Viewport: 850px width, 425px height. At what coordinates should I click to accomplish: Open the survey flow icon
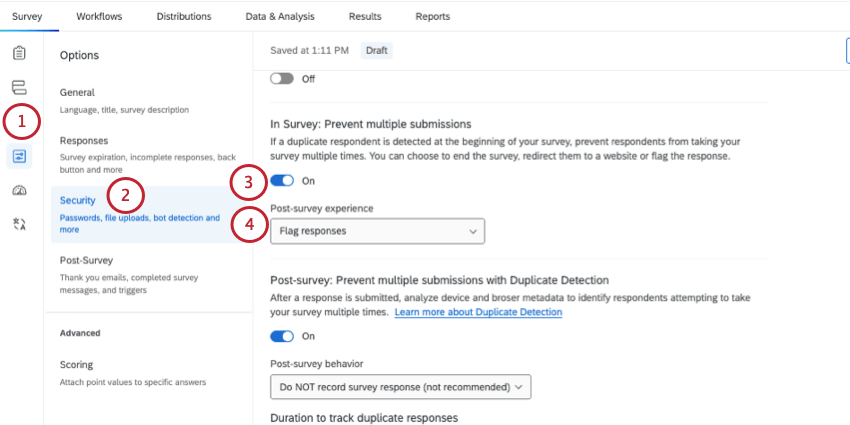[x=19, y=87]
